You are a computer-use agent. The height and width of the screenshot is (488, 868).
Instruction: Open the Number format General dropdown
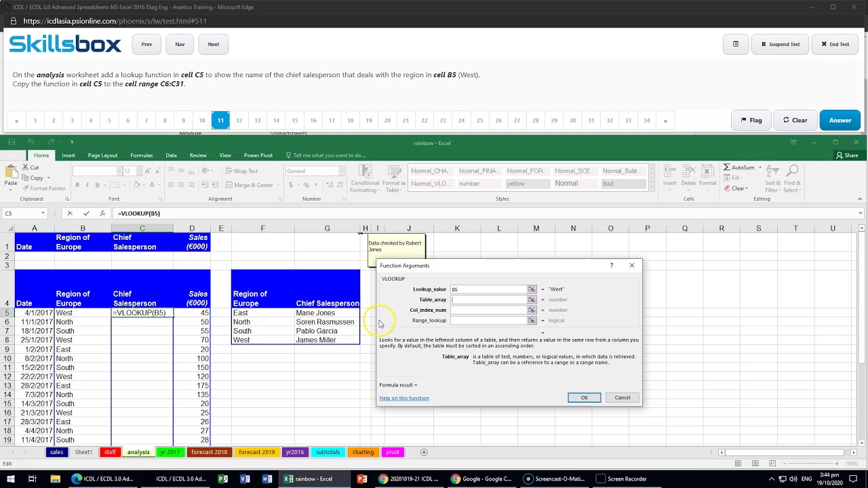click(342, 171)
